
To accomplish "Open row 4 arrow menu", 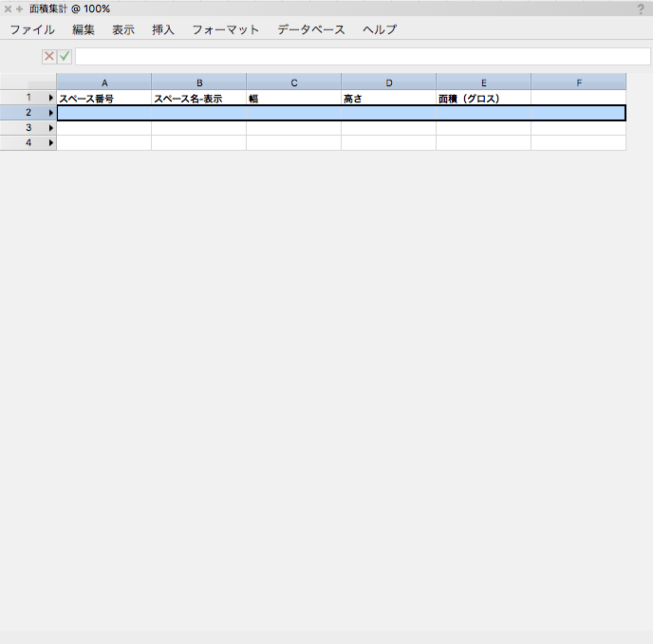I will click(51, 143).
